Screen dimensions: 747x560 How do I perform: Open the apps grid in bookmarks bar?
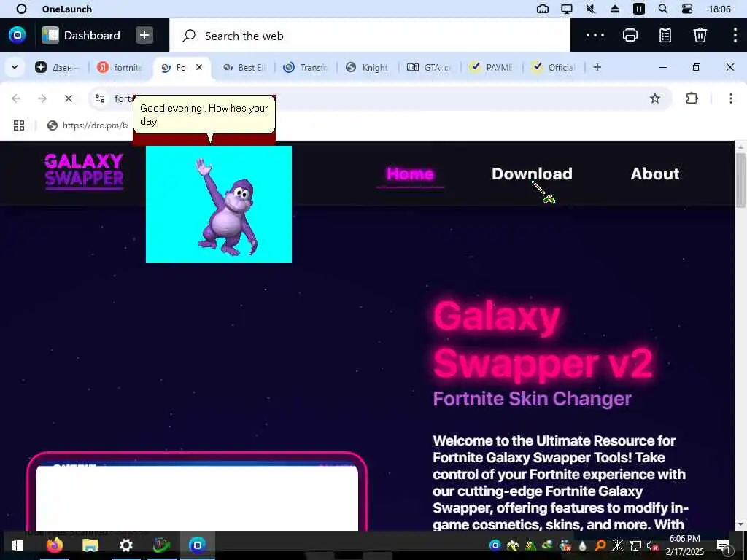click(x=18, y=125)
